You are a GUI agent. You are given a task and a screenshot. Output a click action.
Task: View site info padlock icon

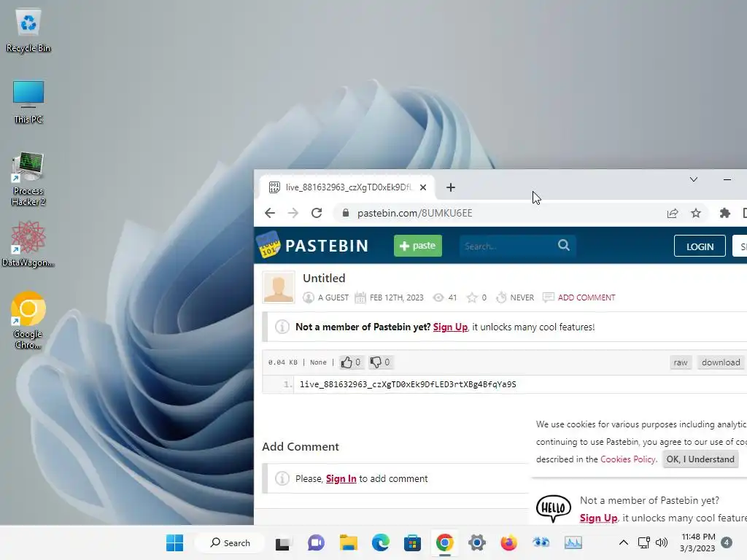(346, 213)
